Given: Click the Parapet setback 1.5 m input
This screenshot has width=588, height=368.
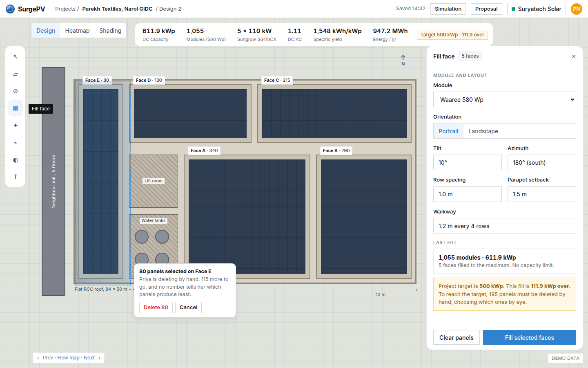Looking at the screenshot, I should click(542, 194).
